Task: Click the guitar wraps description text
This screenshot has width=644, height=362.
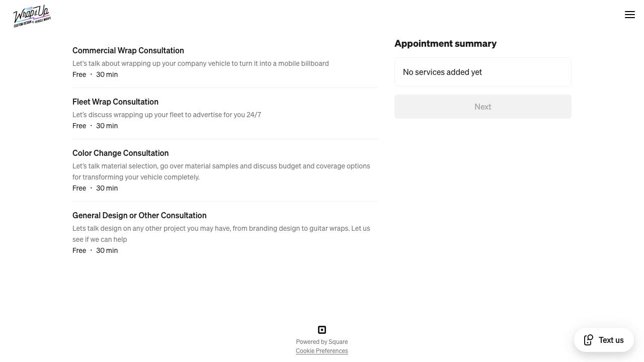Action: tap(221, 234)
